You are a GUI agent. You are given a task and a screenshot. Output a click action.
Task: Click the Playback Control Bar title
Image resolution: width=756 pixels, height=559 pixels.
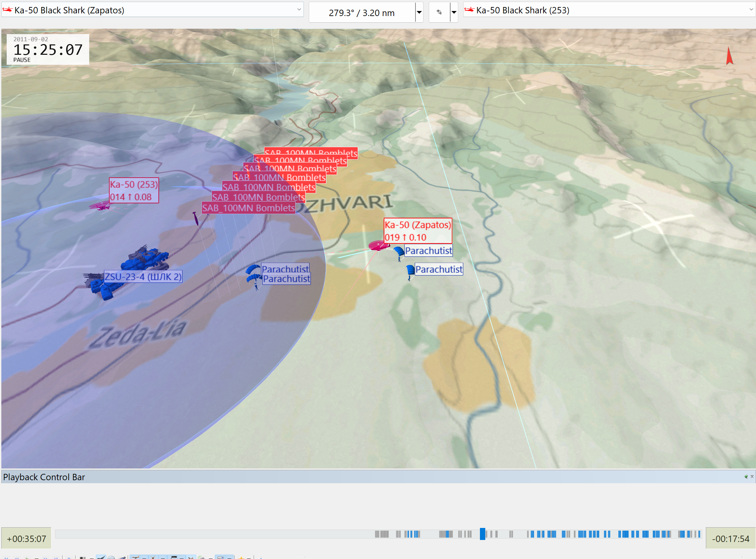point(44,477)
